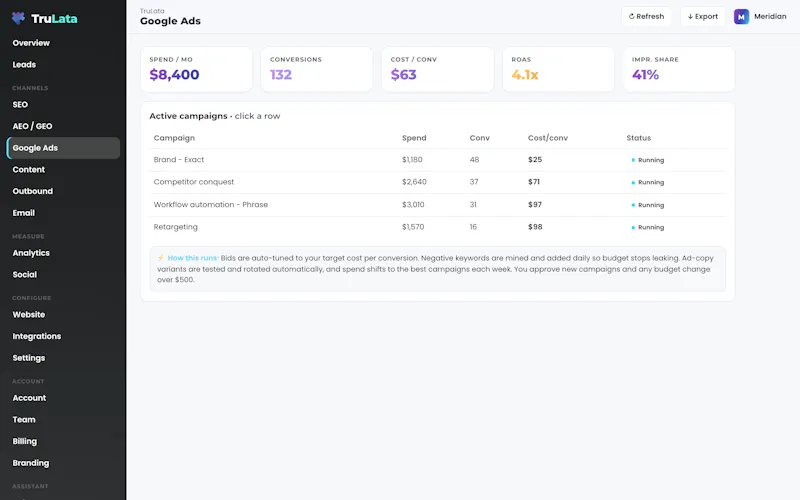Click the 31 conversions value
Screen dimensions: 800x500
(x=473, y=205)
